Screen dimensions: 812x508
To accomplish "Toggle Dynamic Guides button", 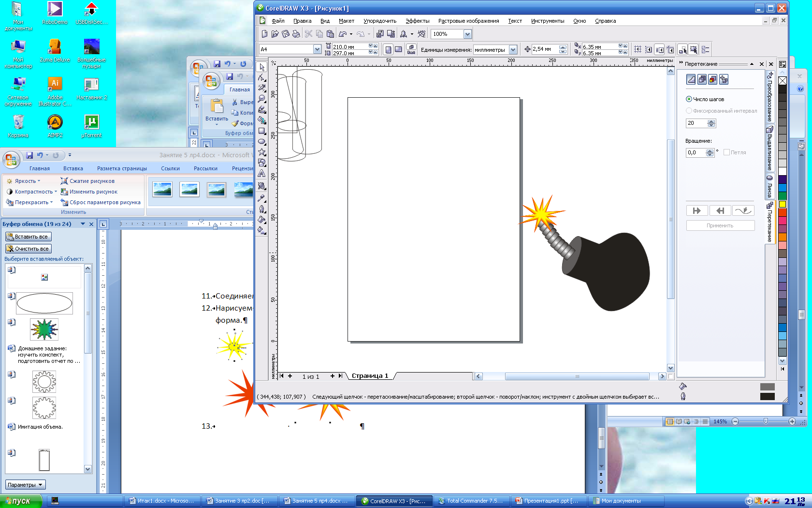I will point(670,49).
